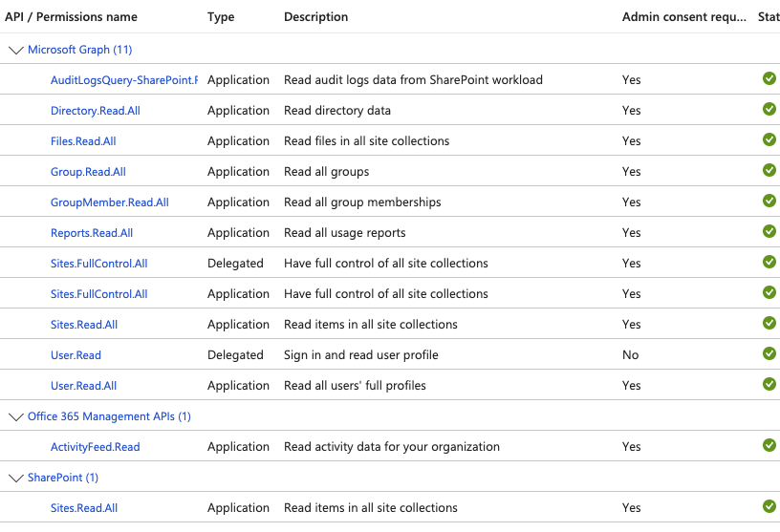
Task: Click the green check status for Directory.Read.All
Action: (x=769, y=109)
